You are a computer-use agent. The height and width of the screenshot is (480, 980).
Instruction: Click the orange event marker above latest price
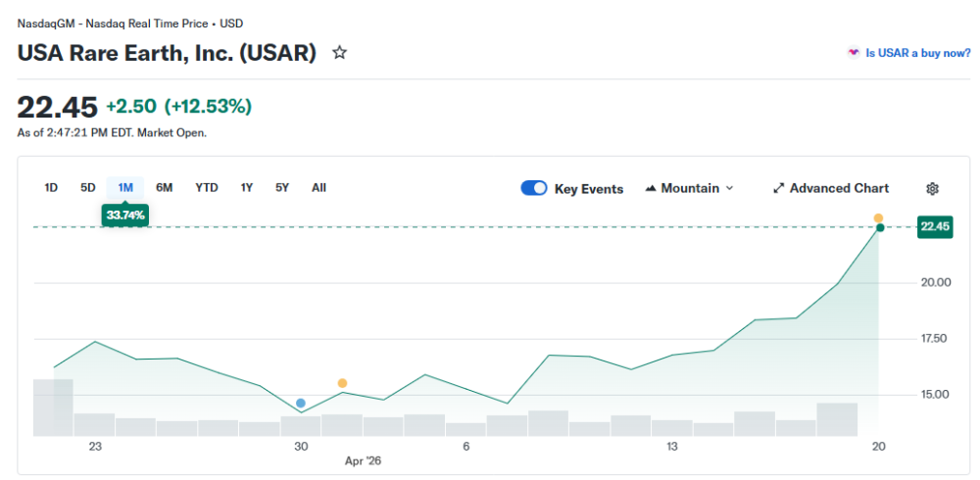coord(878,217)
